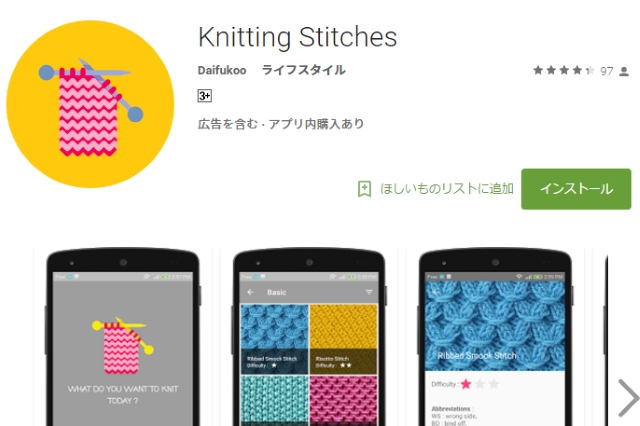Add app via ほしいものリストに追加

pyautogui.click(x=447, y=189)
